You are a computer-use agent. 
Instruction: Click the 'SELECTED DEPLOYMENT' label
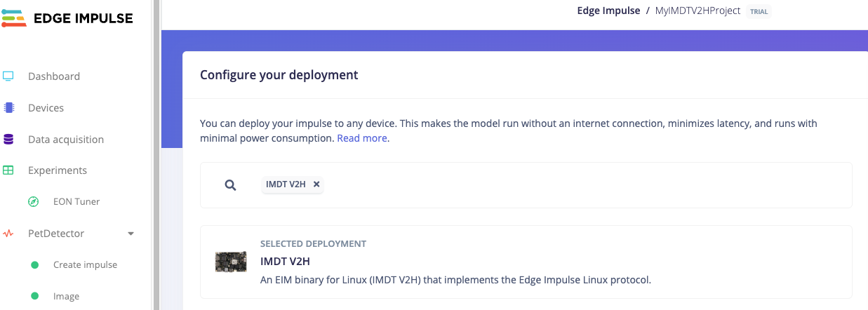[313, 244]
